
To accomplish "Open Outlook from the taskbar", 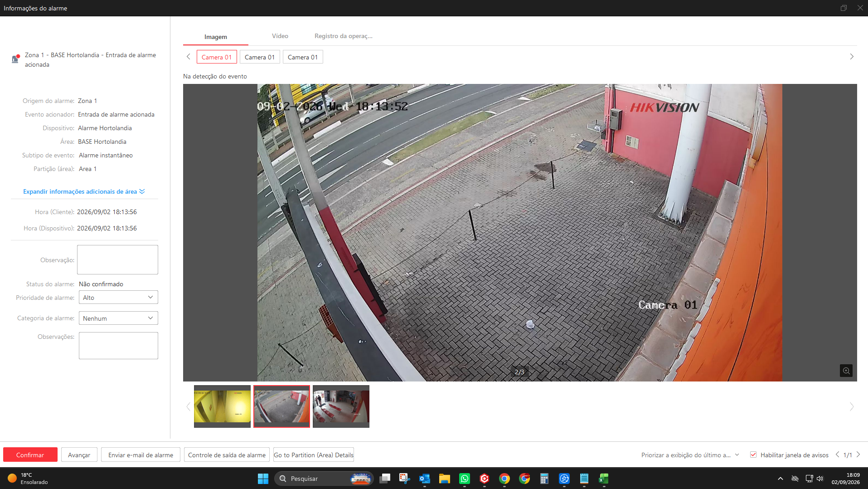I will pos(425,479).
